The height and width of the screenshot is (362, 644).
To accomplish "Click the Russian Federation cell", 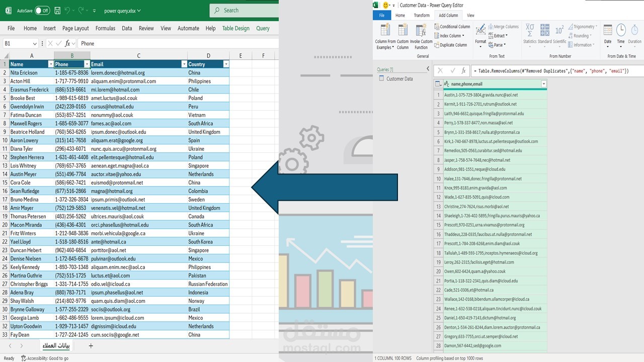I will point(208,284).
